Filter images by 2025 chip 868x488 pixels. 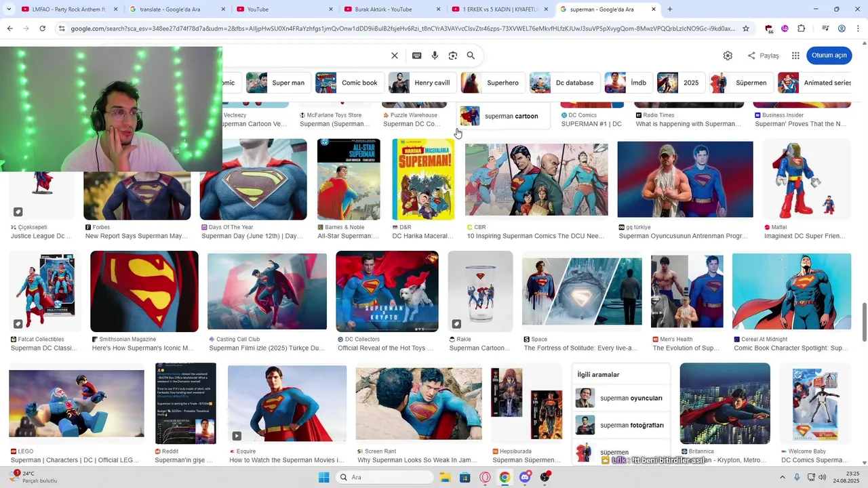[681, 83]
